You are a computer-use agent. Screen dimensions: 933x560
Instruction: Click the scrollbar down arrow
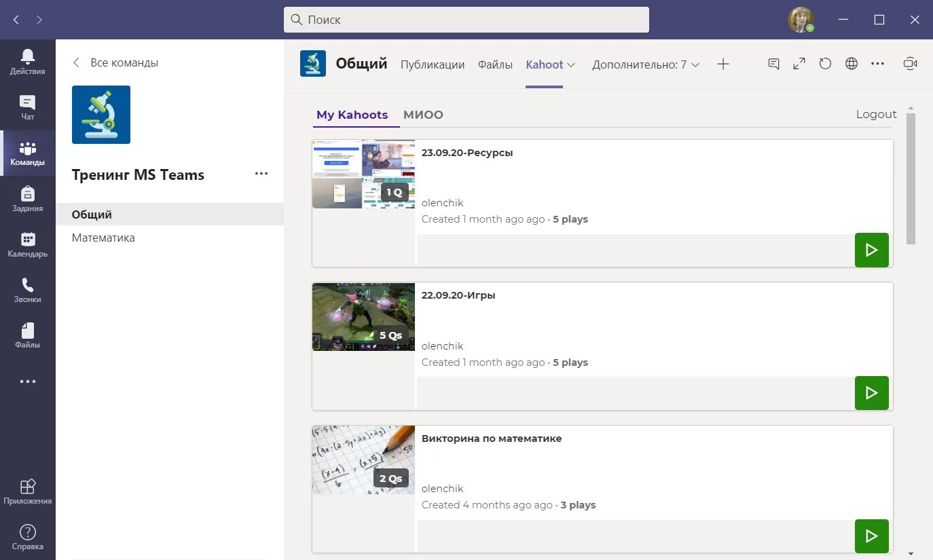point(911,554)
